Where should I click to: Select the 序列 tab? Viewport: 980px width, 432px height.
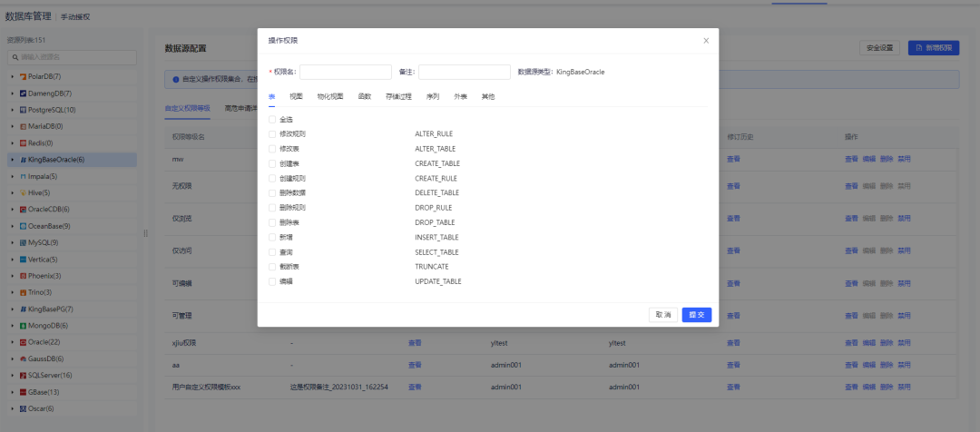[x=433, y=97]
